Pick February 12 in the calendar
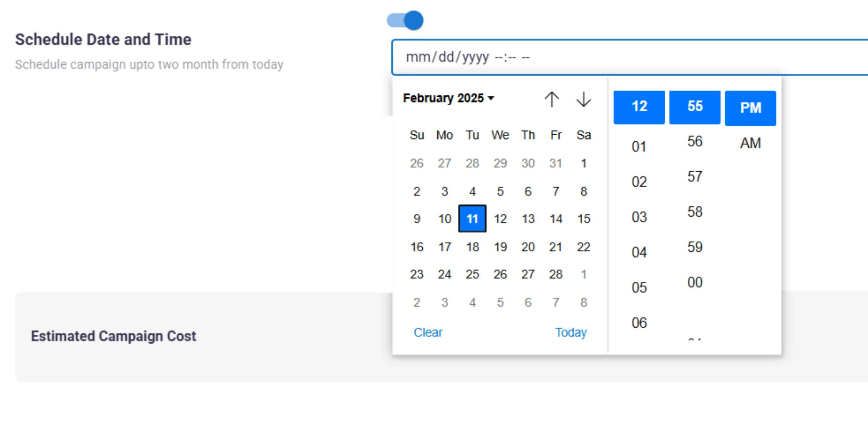868x421 pixels. tap(500, 218)
